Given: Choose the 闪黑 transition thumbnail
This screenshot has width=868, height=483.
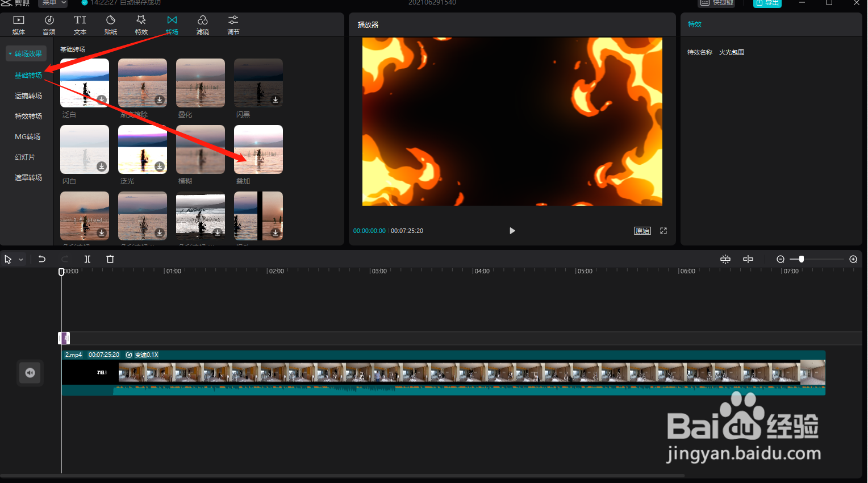Looking at the screenshot, I should click(258, 83).
